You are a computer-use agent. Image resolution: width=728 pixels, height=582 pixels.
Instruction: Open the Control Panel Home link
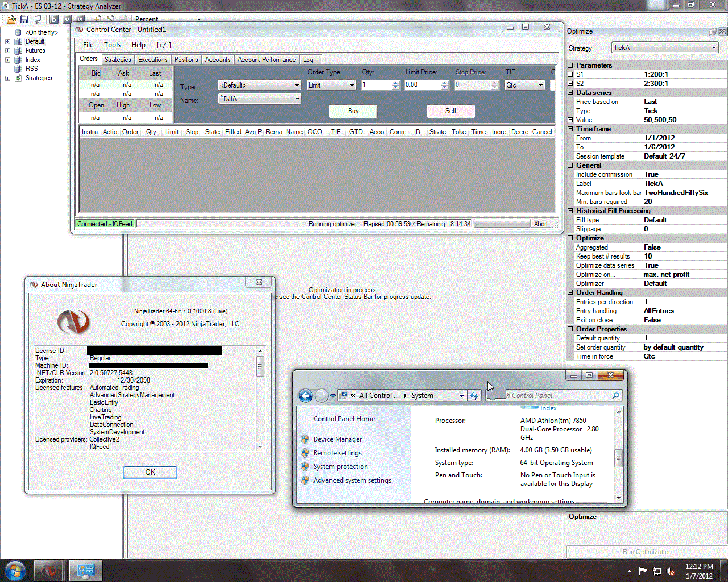(344, 419)
